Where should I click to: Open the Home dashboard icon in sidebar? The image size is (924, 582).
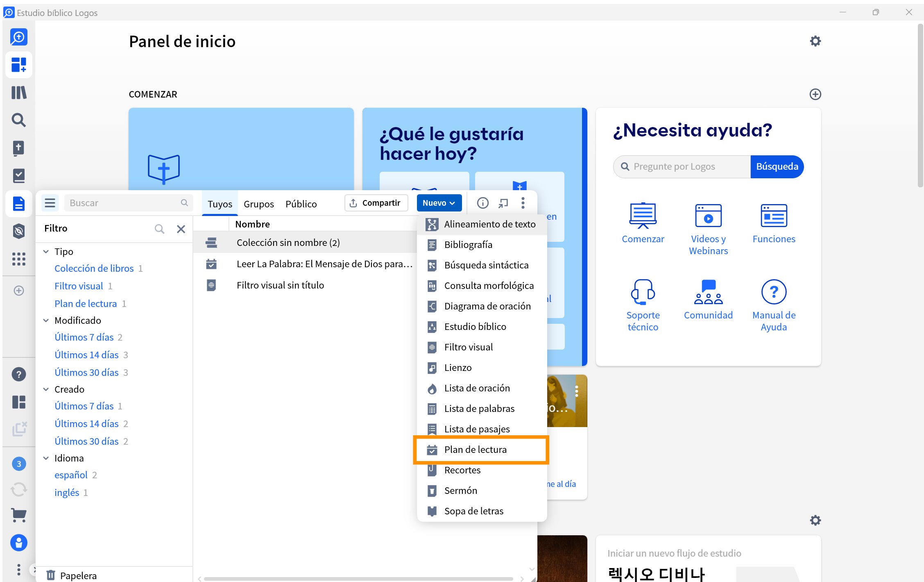19,65
